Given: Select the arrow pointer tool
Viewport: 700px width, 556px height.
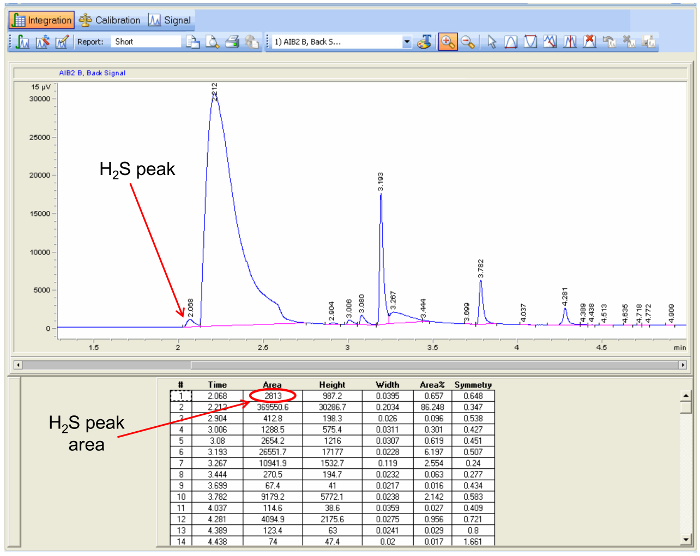Looking at the screenshot, I should [492, 42].
